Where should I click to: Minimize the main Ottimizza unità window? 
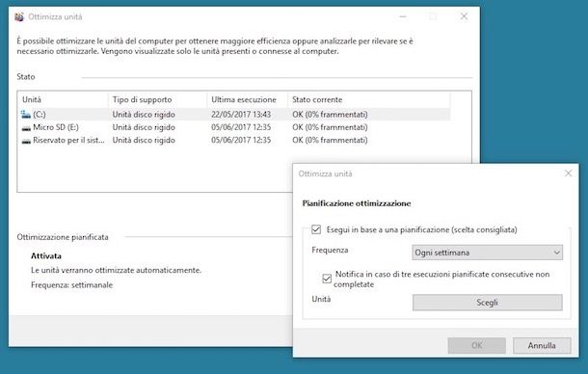coord(403,16)
